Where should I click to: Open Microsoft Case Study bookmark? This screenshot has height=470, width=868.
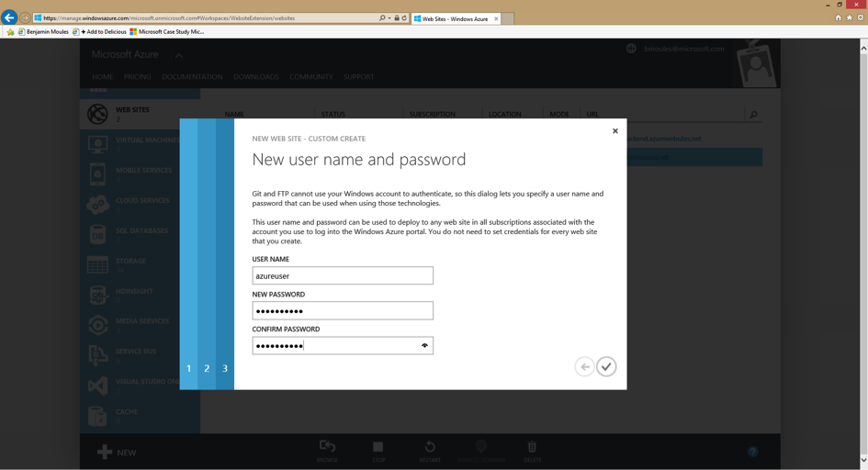pos(166,32)
